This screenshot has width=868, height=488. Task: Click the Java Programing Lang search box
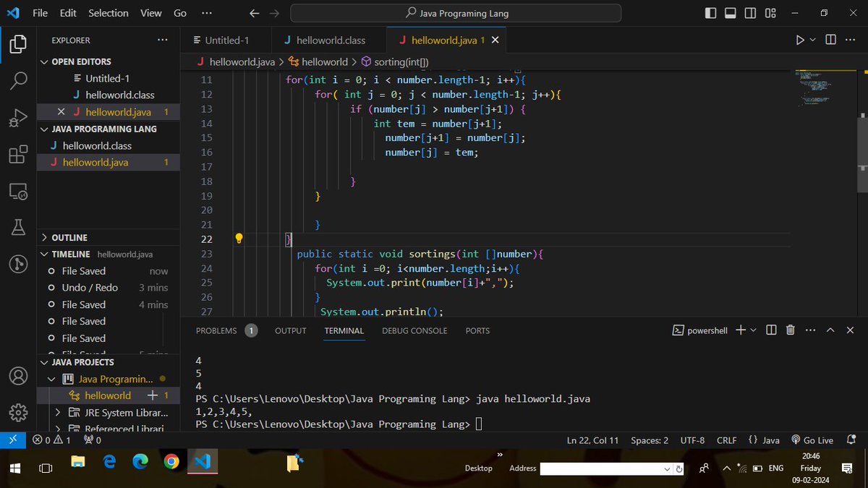(x=456, y=13)
